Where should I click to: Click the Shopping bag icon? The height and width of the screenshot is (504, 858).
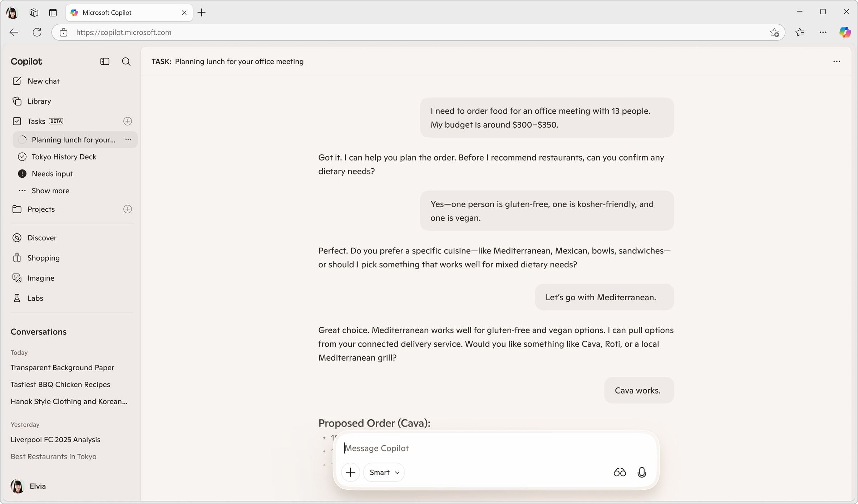click(x=17, y=258)
